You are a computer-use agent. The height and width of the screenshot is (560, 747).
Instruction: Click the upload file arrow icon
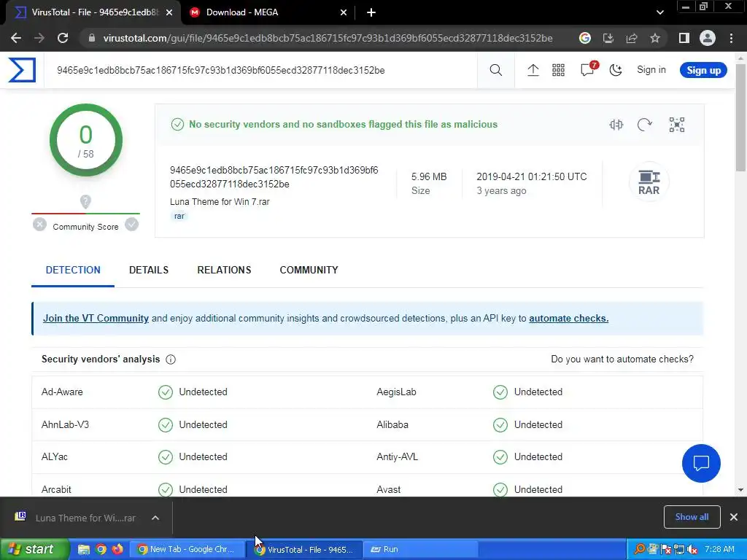(x=533, y=70)
